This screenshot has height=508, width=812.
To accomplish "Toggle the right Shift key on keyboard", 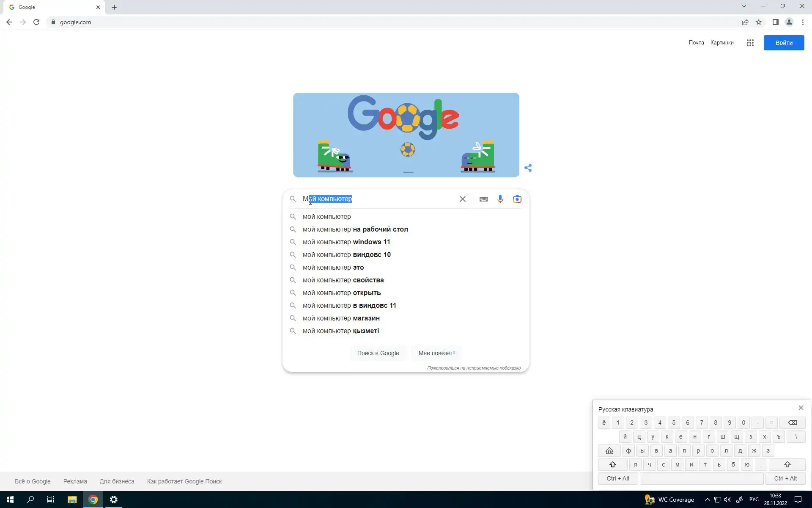I will coord(787,465).
